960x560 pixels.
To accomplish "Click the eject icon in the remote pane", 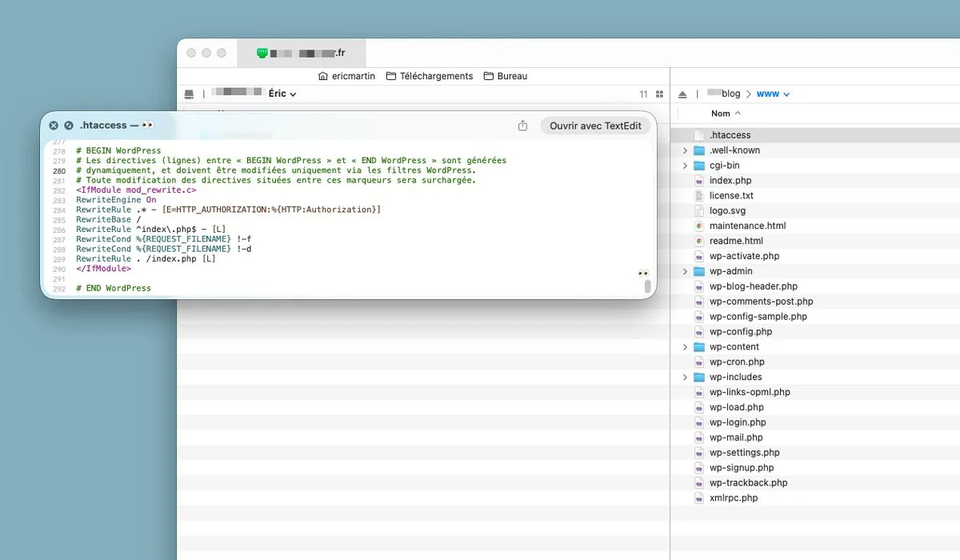I will [682, 94].
